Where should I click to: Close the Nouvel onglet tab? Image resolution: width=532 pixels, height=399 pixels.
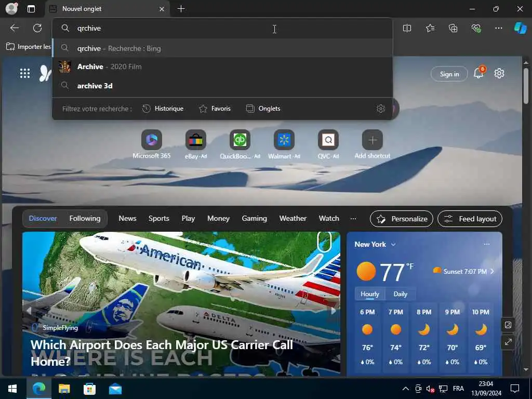(x=162, y=9)
